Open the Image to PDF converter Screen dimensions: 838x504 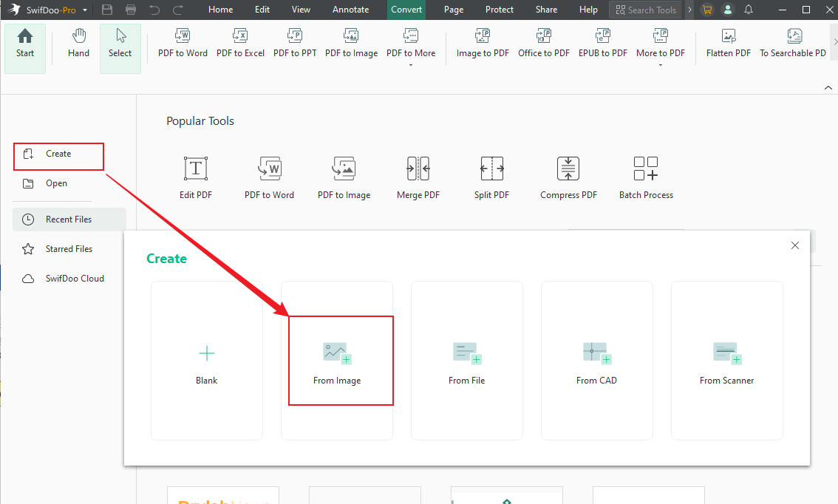(483, 44)
